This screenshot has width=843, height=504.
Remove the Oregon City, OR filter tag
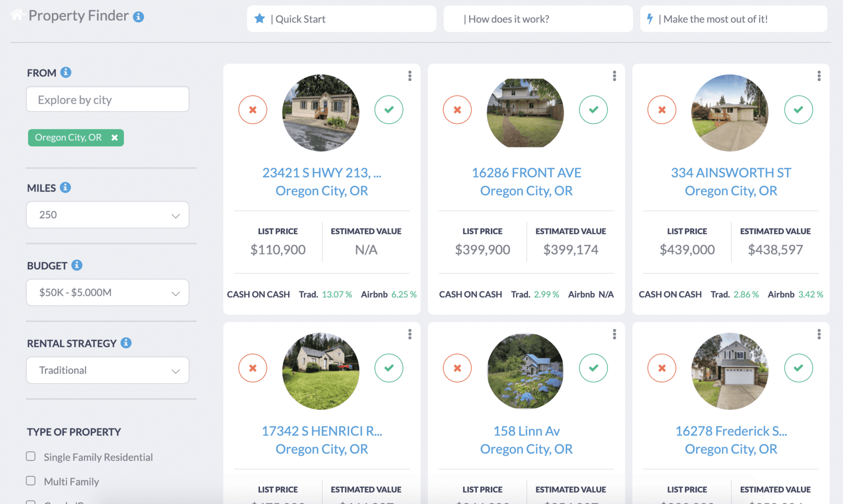point(115,137)
